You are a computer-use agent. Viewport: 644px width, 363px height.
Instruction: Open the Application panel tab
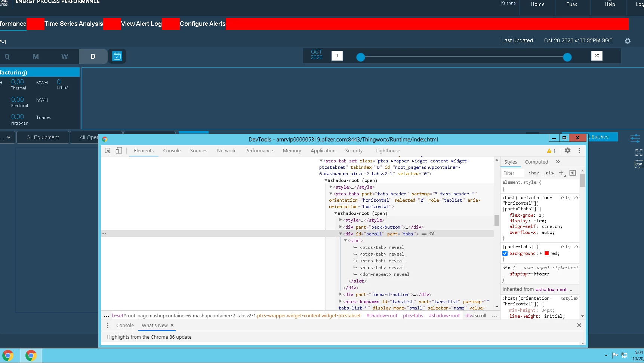(x=323, y=150)
